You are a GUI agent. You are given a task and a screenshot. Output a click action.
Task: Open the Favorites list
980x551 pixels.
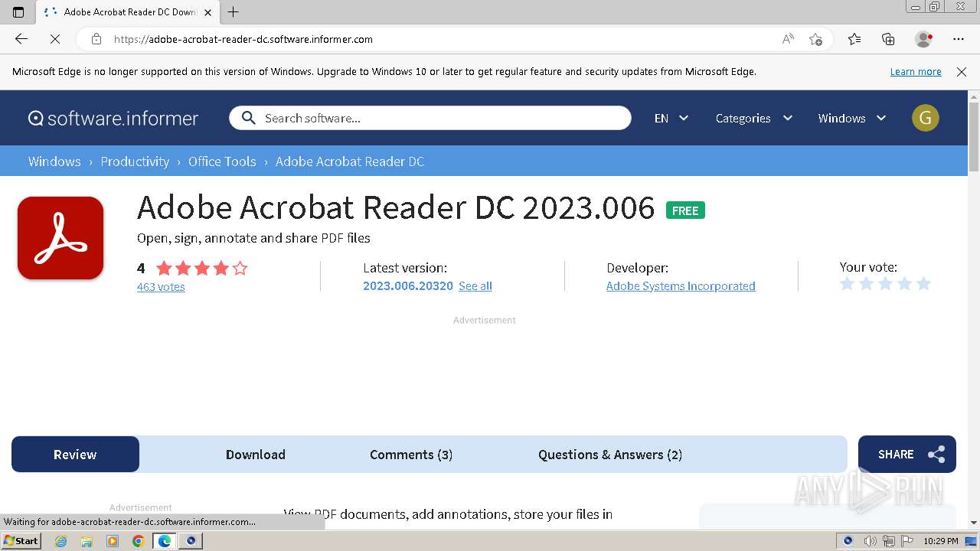click(x=854, y=39)
